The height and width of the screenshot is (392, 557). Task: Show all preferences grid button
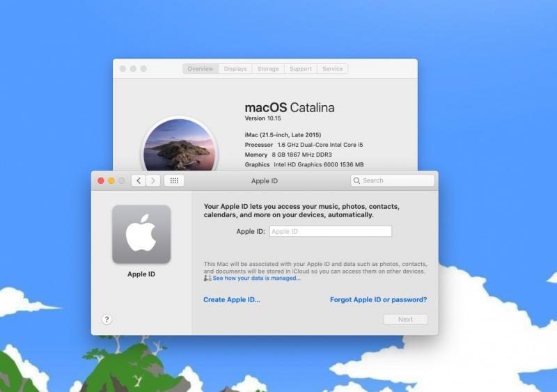click(174, 181)
